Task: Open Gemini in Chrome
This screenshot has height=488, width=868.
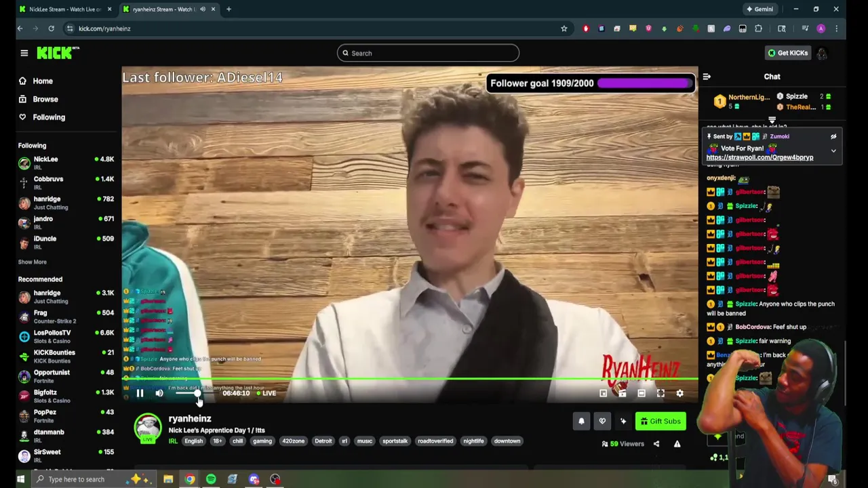Action: point(759,9)
